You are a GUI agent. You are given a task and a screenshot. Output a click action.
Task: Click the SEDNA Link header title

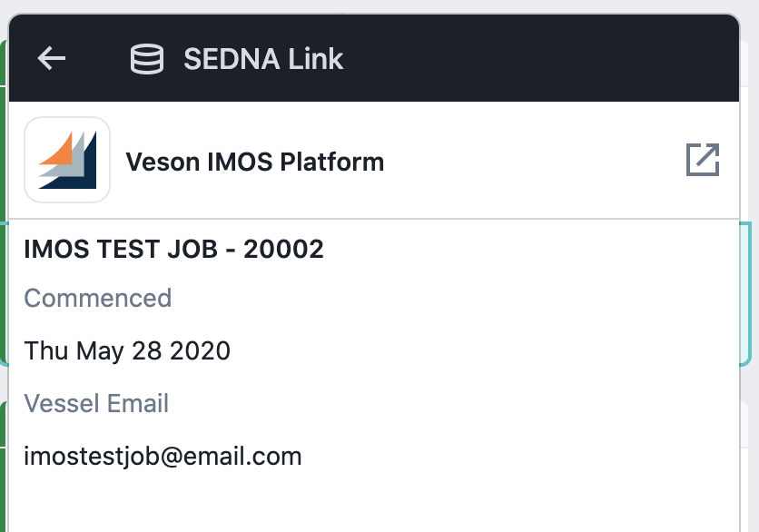point(263,59)
